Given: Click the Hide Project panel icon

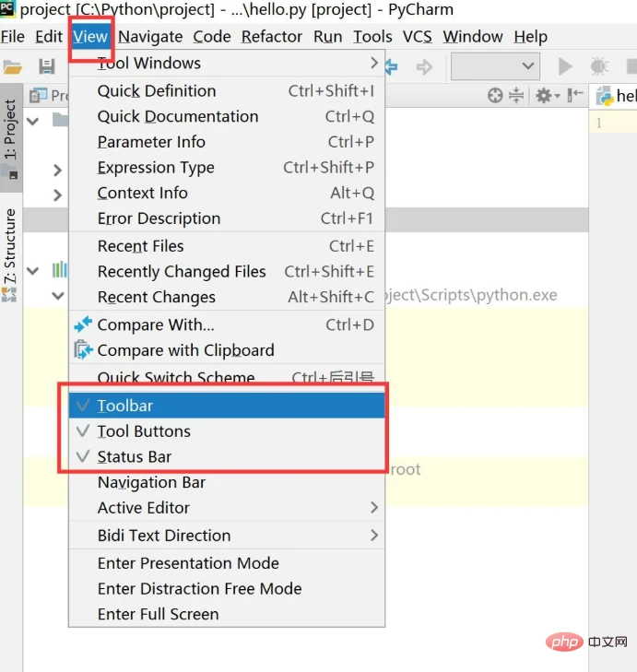Looking at the screenshot, I should pos(575,95).
